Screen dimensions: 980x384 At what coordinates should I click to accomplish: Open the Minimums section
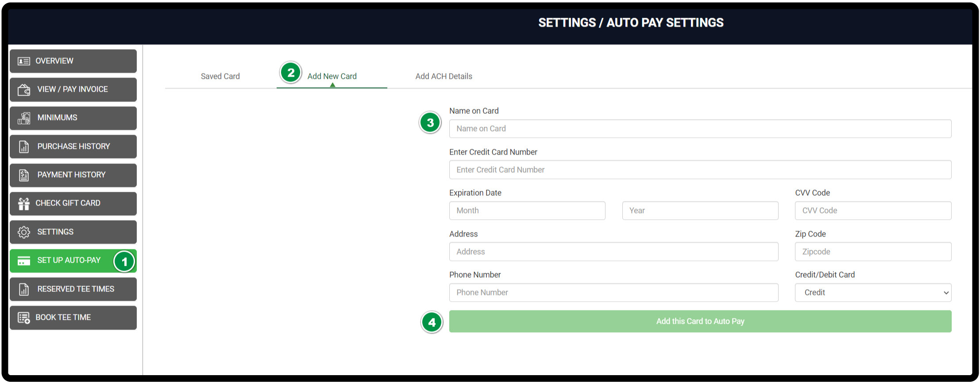(73, 118)
